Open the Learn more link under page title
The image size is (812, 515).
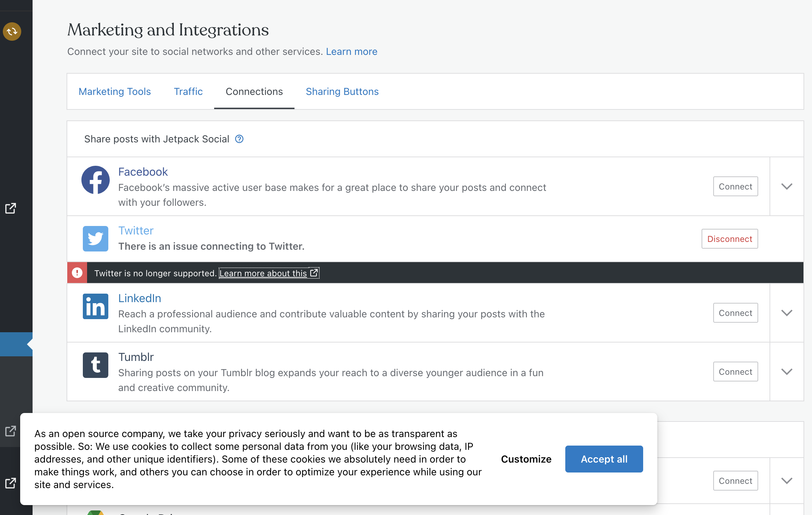[351, 52]
